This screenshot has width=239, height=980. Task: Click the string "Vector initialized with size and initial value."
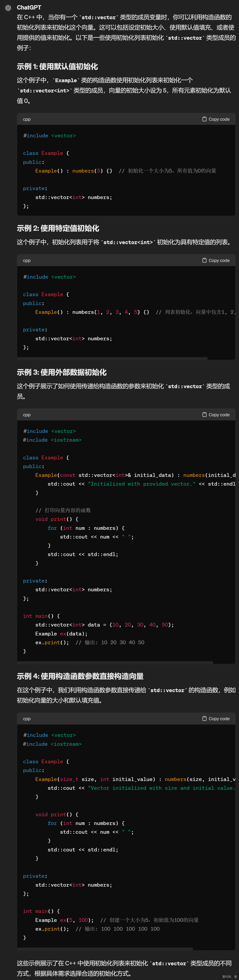pyautogui.click(x=161, y=788)
